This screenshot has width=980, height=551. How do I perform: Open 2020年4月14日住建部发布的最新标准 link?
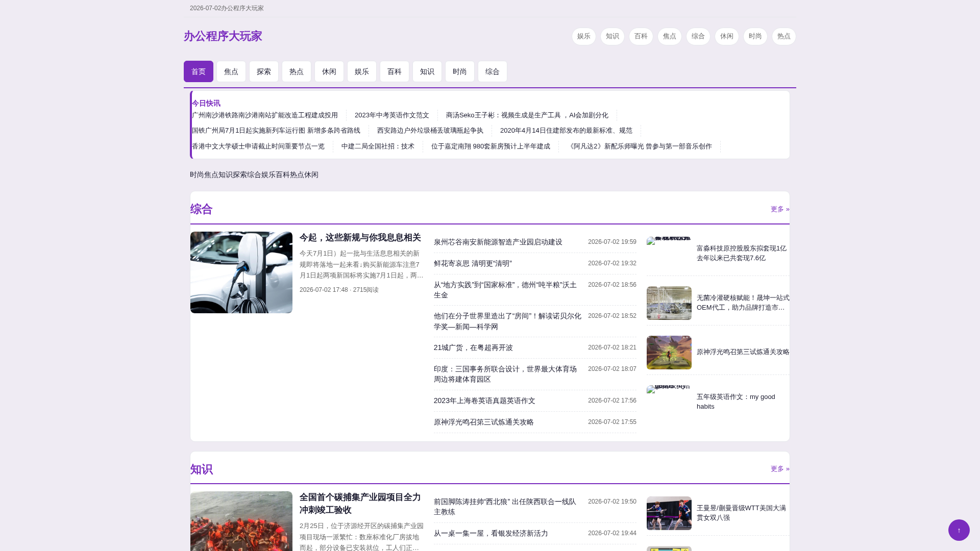(566, 131)
